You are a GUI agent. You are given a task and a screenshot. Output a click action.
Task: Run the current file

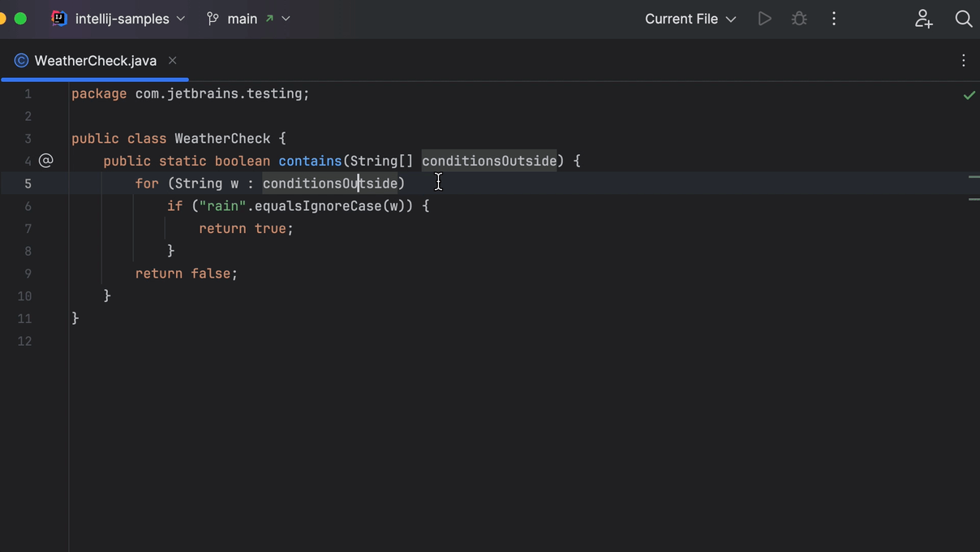pos(764,18)
